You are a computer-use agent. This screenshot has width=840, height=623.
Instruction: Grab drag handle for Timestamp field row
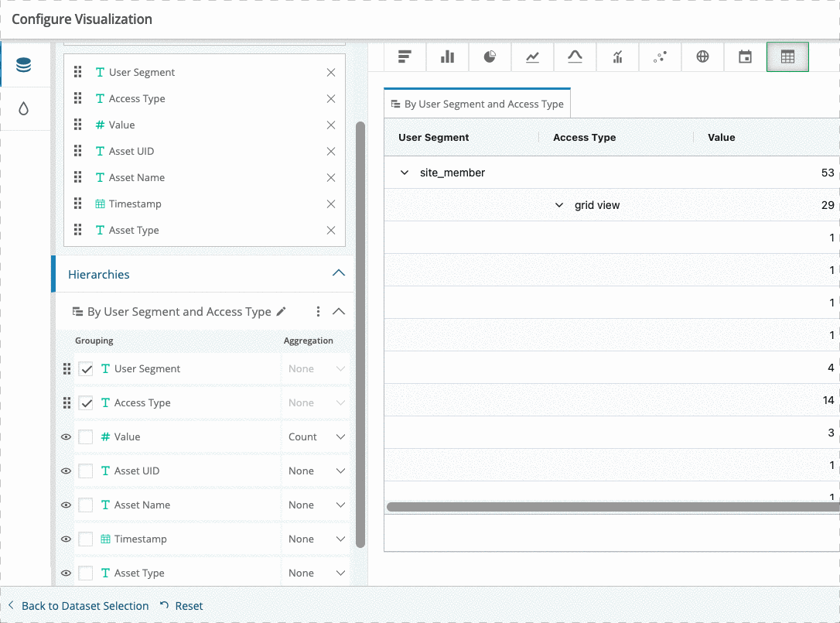coord(77,204)
